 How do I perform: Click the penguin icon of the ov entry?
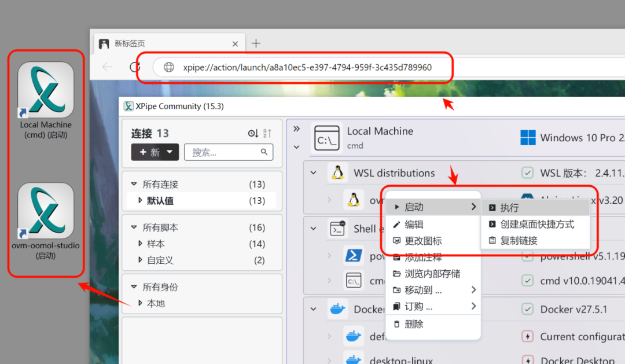click(354, 200)
